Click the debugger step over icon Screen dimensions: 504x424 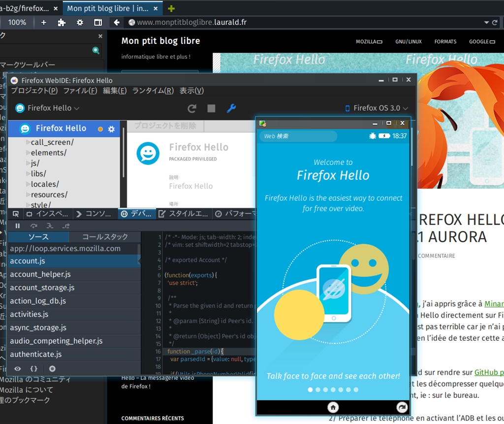[34, 226]
